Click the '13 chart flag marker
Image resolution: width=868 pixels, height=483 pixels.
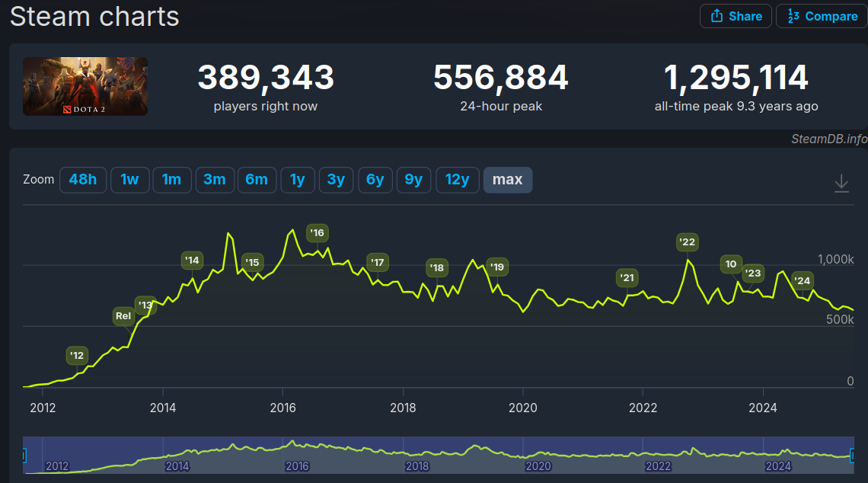tap(145, 305)
